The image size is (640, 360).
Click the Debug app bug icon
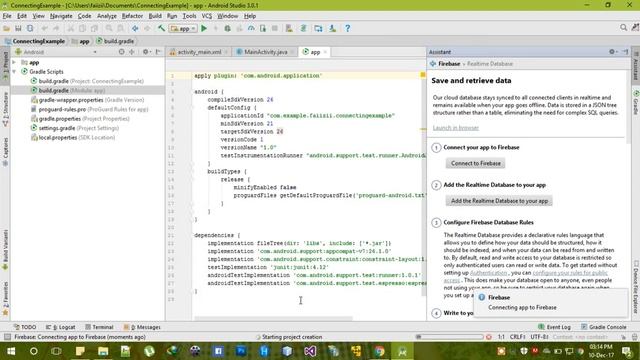pyautogui.click(x=227, y=29)
